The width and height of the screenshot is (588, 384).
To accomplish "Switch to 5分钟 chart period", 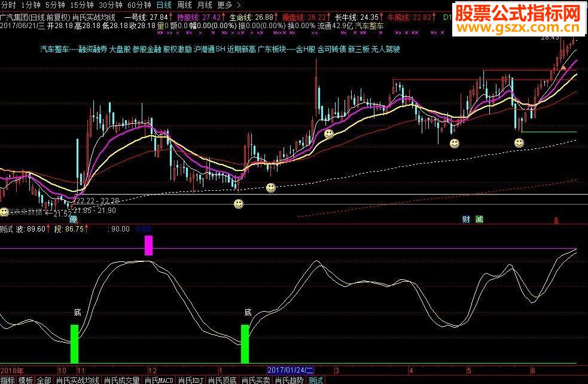I will [55, 5].
